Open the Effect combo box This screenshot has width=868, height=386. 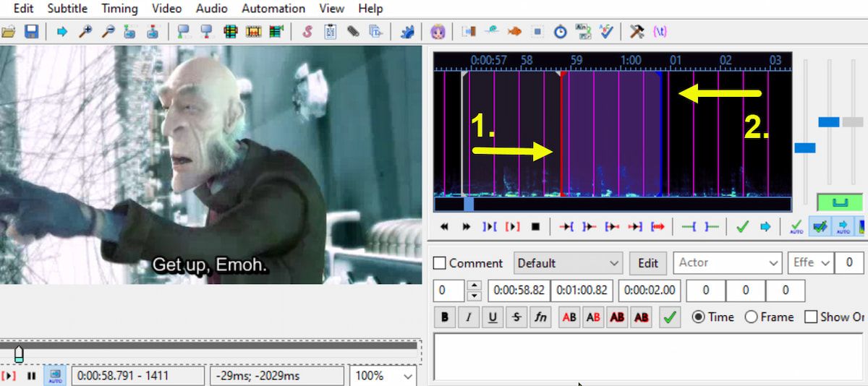809,263
